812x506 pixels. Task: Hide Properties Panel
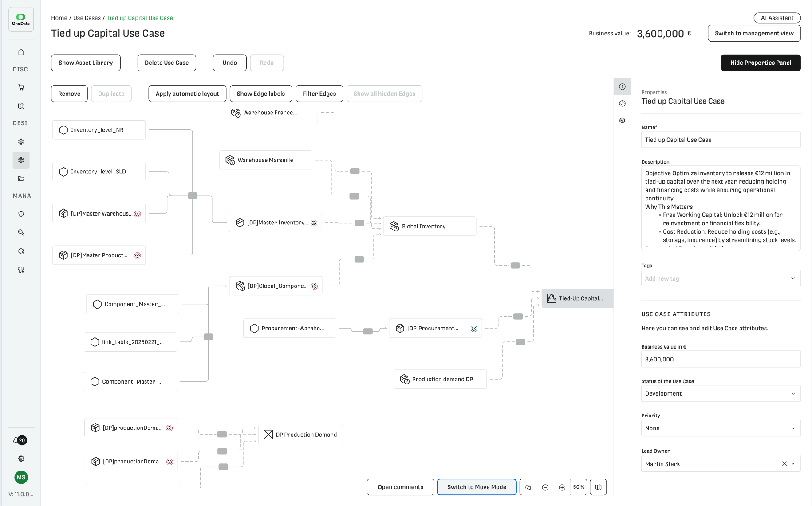point(761,63)
